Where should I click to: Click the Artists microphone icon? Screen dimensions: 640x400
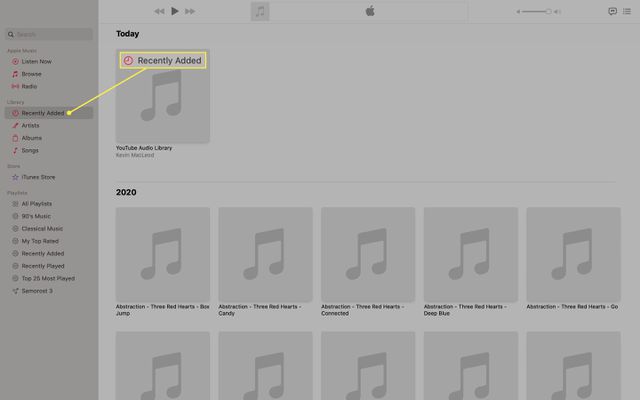click(x=15, y=126)
